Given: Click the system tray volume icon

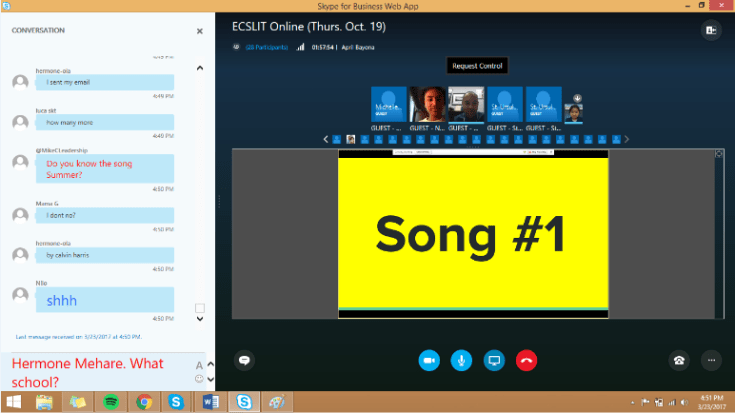Looking at the screenshot, I should (x=684, y=403).
